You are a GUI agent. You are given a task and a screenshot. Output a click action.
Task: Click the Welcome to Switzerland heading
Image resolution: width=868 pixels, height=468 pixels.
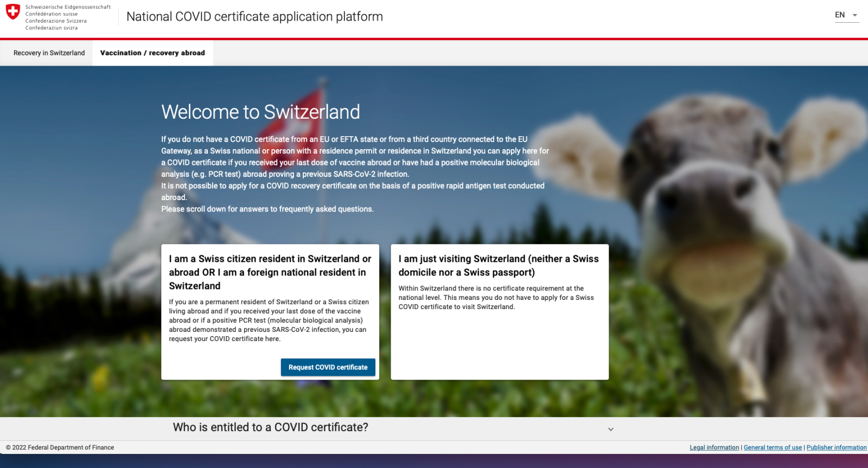click(260, 112)
